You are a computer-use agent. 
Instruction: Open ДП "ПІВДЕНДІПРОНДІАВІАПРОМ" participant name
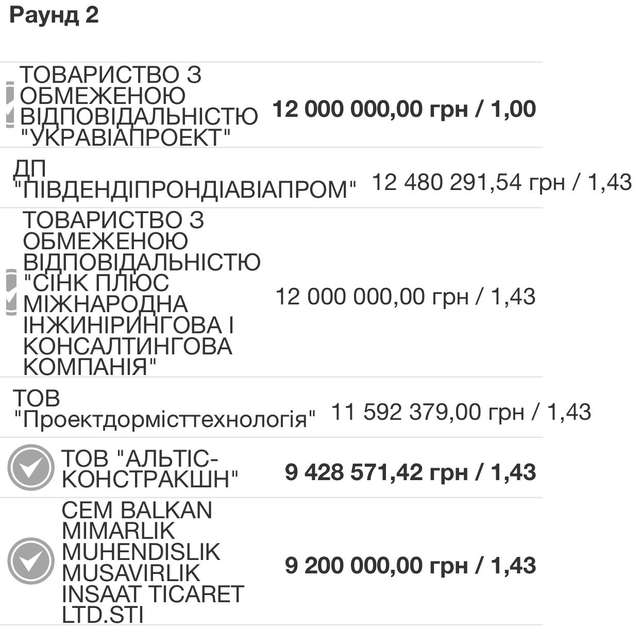(x=186, y=177)
